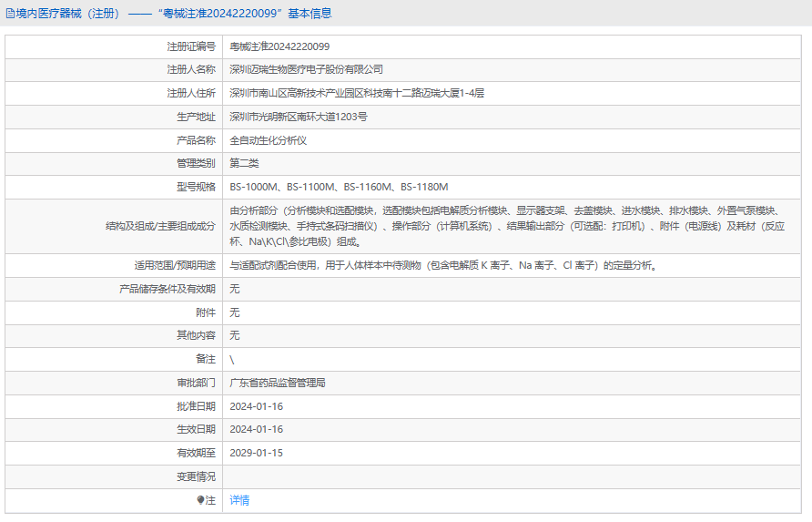Click the 适用范围/预期用途 label

(x=175, y=265)
